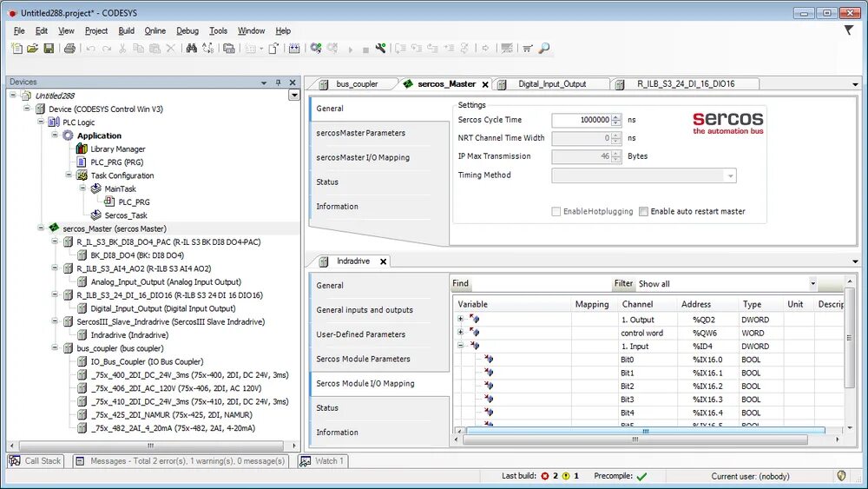The image size is (868, 489).
Task: Click the Login gear icon in toolbar
Action: pyautogui.click(x=316, y=49)
